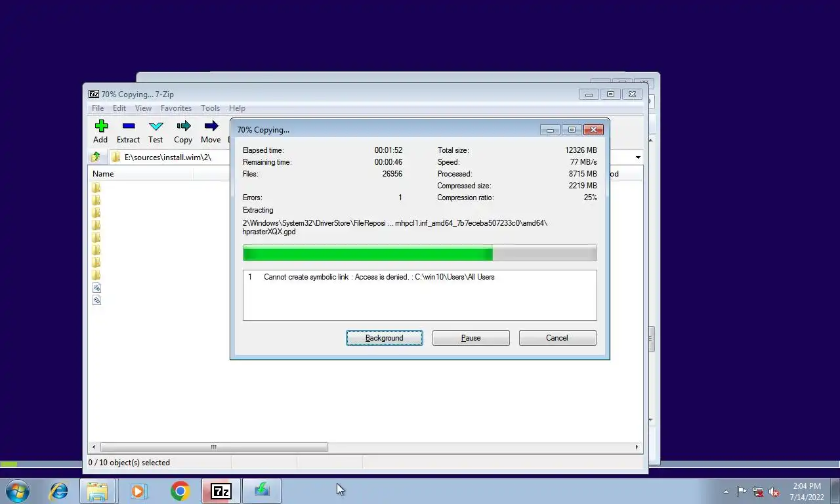The image size is (840, 504).
Task: Open the Tools menu
Action: [210, 108]
